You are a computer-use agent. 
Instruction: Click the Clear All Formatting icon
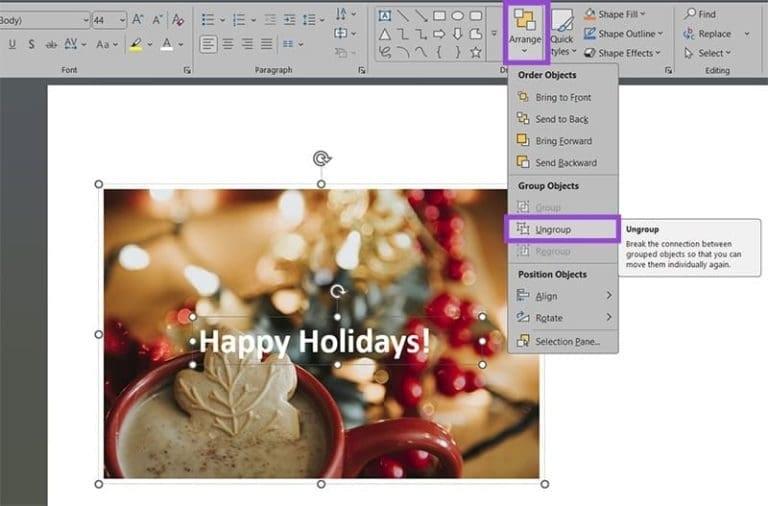coord(178,19)
